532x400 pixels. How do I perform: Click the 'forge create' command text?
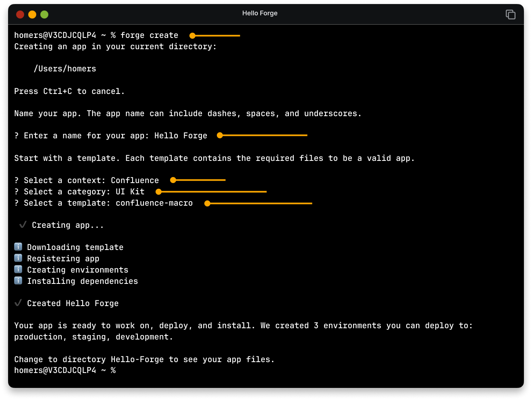pyautogui.click(x=149, y=35)
